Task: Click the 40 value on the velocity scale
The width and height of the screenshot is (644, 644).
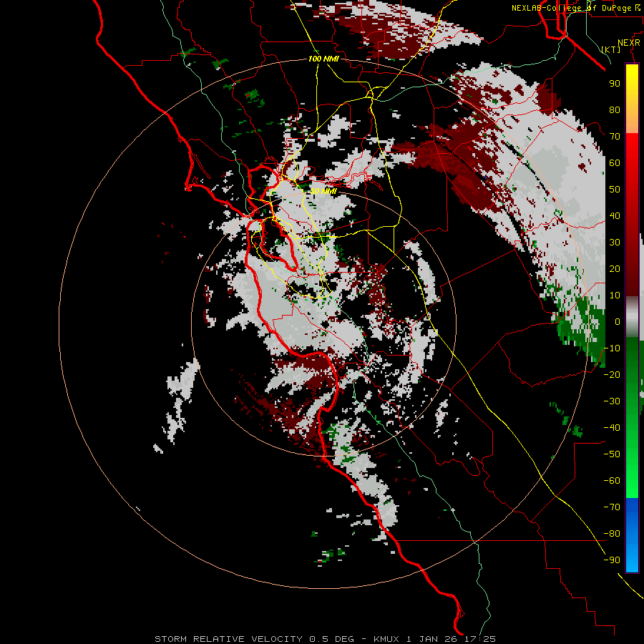Action: pos(615,216)
